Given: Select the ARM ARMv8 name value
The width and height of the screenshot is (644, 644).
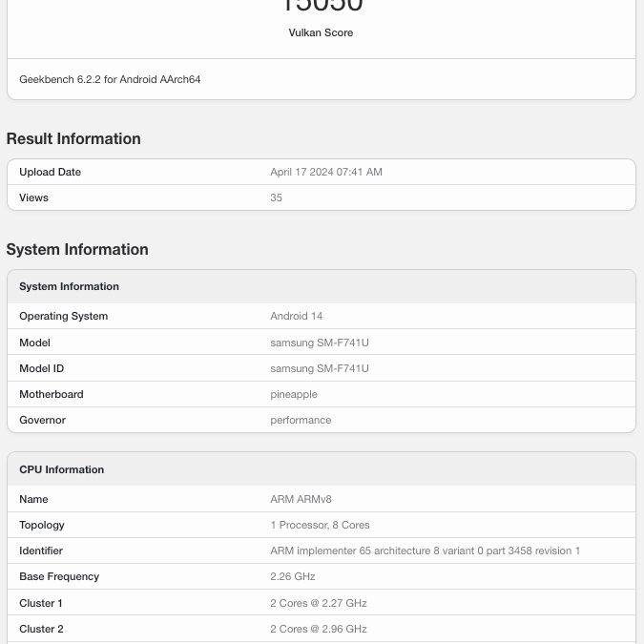Looking at the screenshot, I should pos(301,499).
